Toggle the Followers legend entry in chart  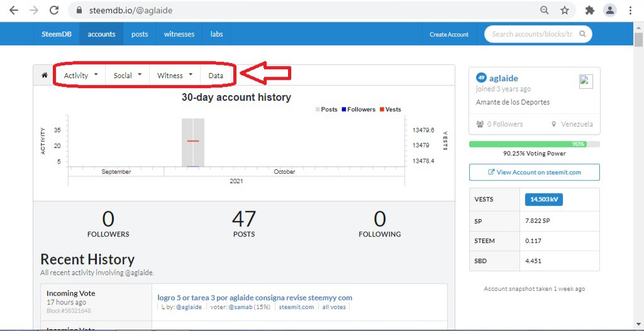[358, 109]
